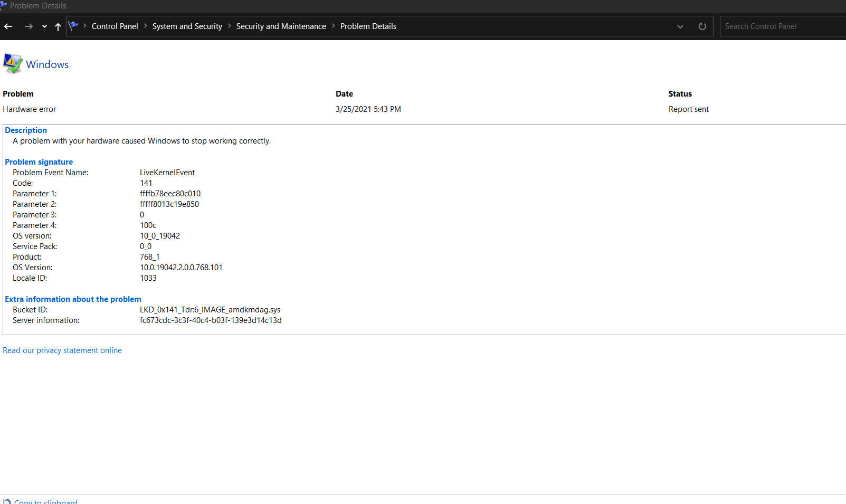
Task: Select Bucket ID LKD_0x141_Tdr:6_IMAGE_amdkmdag.sys
Action: (x=210, y=310)
